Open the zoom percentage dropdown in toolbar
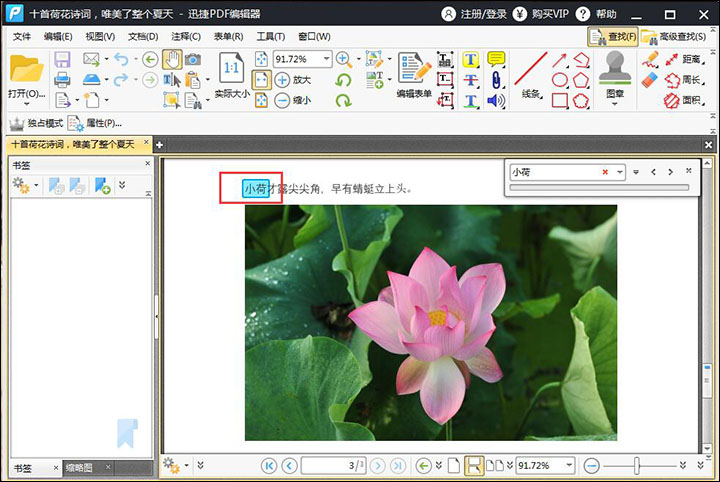This screenshot has height=482, width=720. (326, 60)
